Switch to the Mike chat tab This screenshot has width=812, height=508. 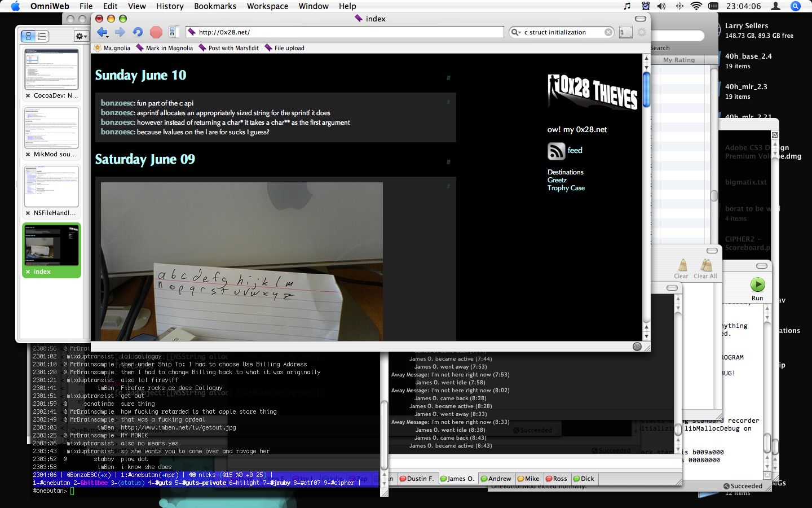pyautogui.click(x=528, y=479)
